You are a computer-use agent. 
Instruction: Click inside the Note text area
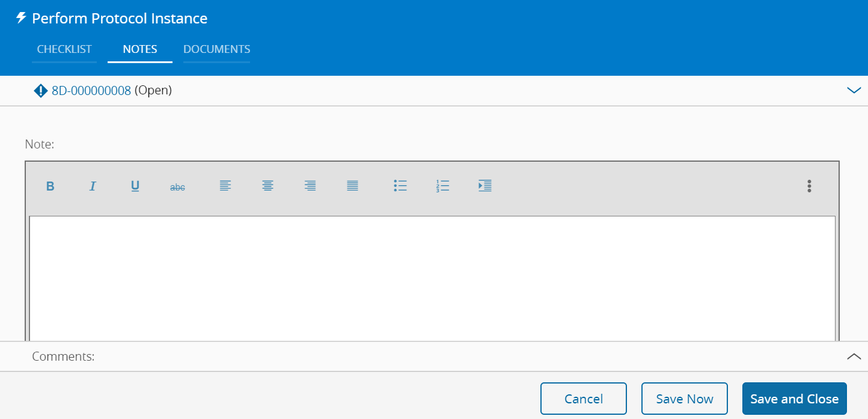[x=432, y=277]
